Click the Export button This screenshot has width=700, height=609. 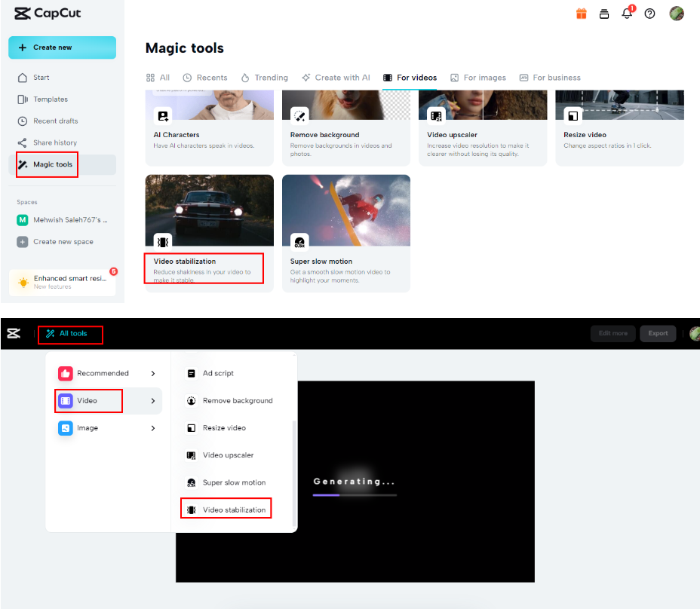(x=658, y=333)
